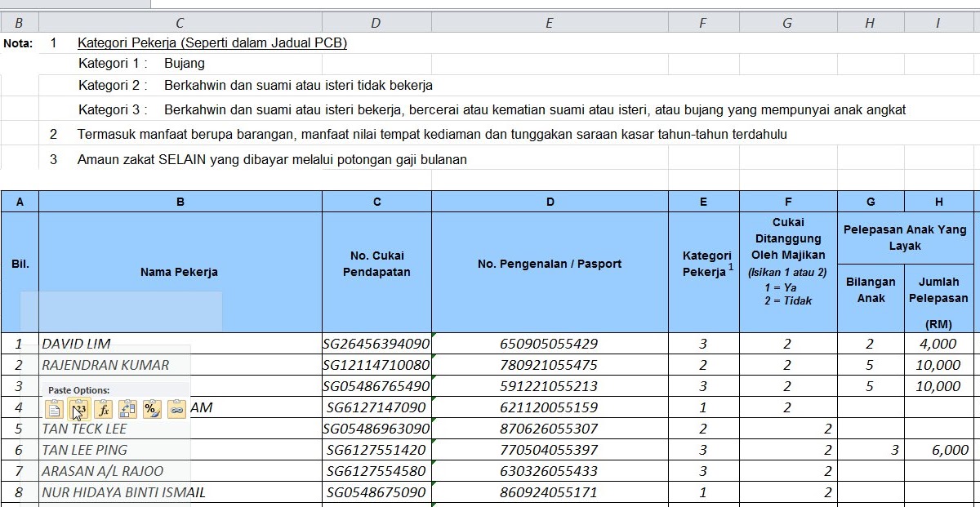Select ID number 770504055397

click(x=550, y=450)
